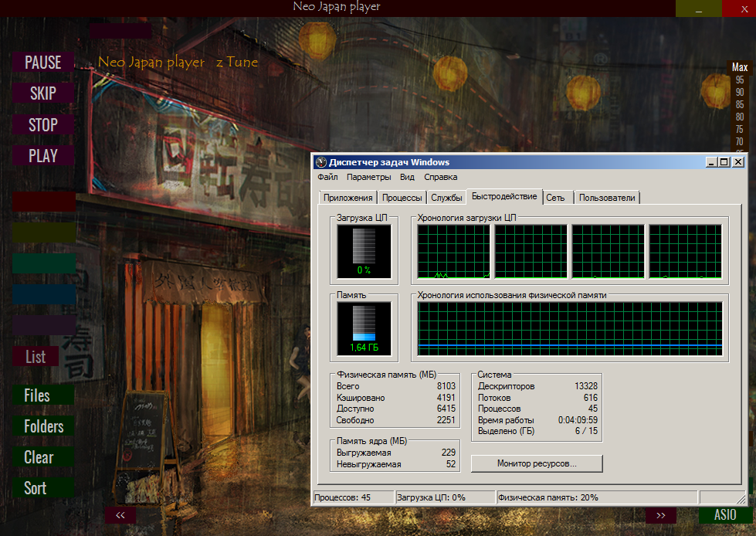756x536 pixels.
Task: Maximize the Task Manager window
Action: [724, 162]
